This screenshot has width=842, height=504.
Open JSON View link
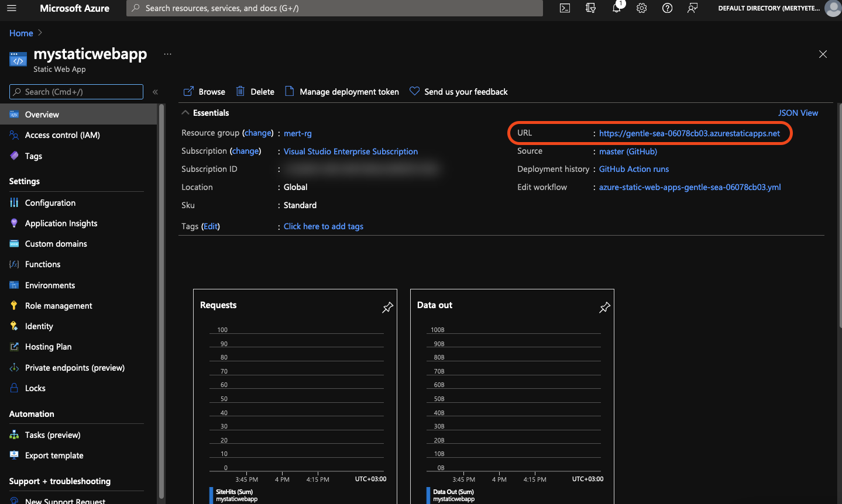[798, 113]
